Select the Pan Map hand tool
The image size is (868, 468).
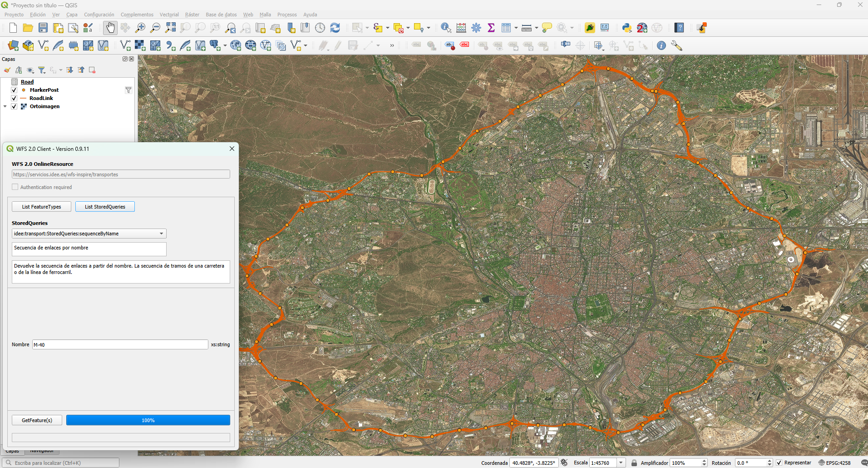tap(110, 28)
